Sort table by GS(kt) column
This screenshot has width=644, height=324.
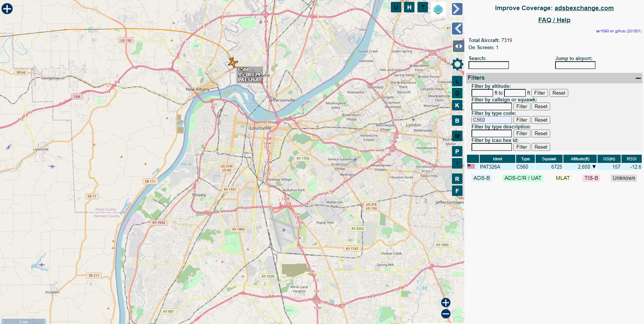609,159
